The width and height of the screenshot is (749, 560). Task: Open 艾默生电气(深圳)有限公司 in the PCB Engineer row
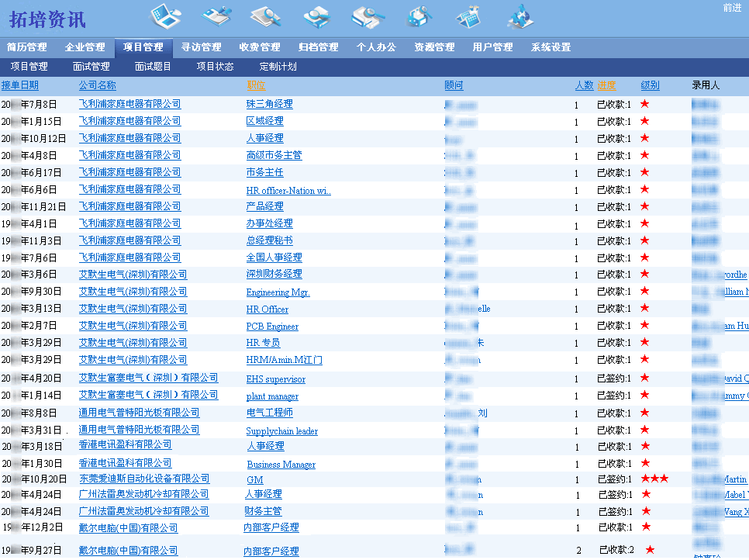pyautogui.click(x=133, y=326)
